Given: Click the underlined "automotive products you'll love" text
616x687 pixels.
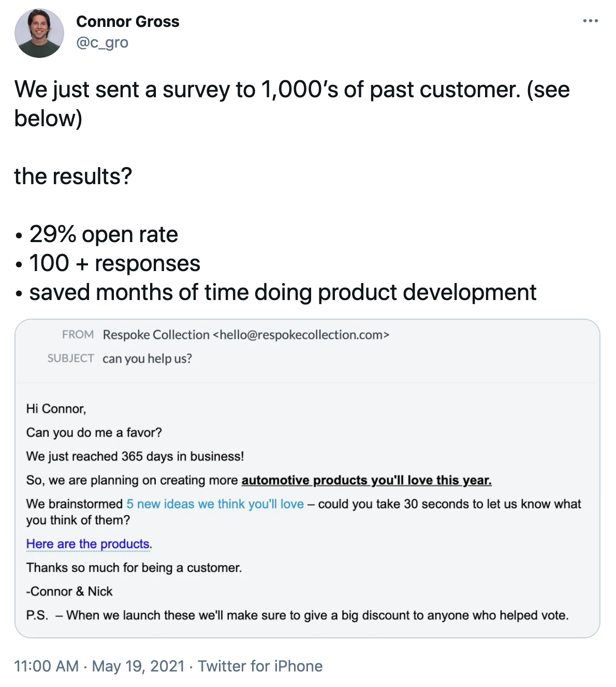Looking at the screenshot, I should pyautogui.click(x=366, y=480).
